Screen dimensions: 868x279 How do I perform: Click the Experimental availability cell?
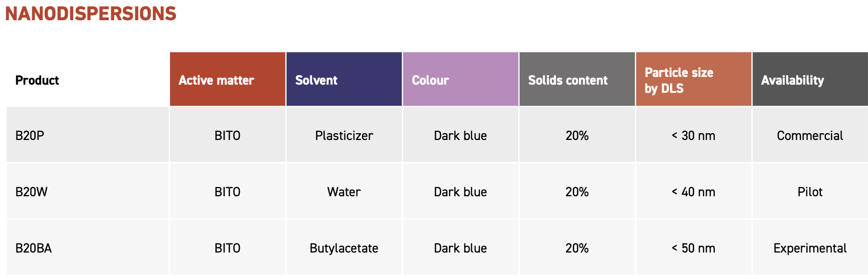pyautogui.click(x=810, y=247)
